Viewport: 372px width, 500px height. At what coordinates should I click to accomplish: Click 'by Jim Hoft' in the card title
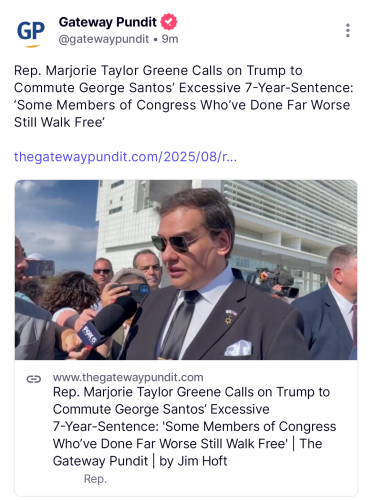pyautogui.click(x=193, y=461)
